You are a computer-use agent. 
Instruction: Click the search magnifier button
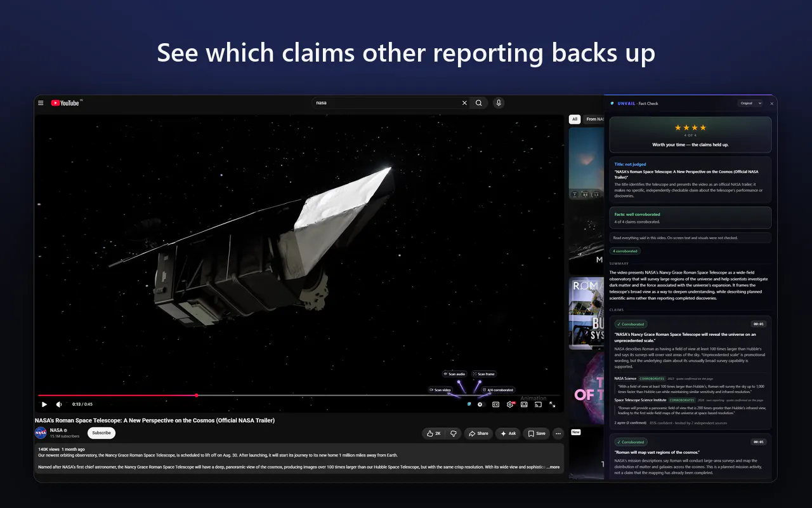click(x=479, y=103)
